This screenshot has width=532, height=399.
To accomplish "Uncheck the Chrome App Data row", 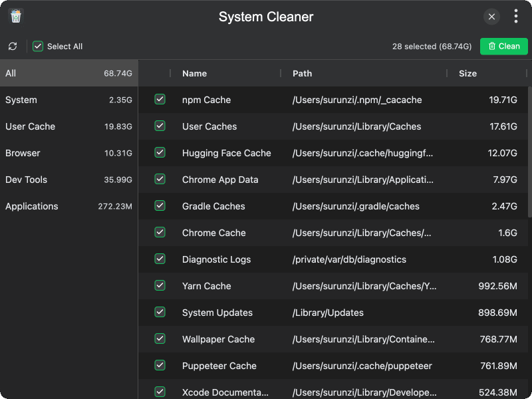I will tap(160, 179).
